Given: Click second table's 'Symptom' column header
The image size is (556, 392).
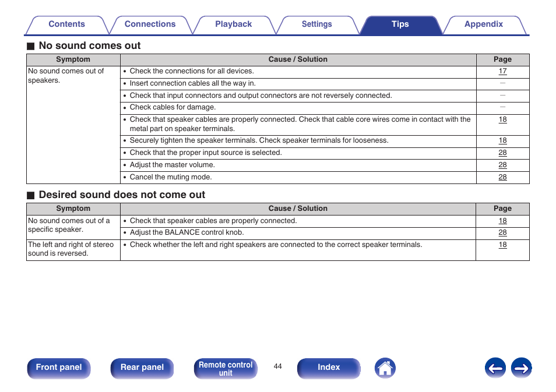Looking at the screenshot, I should (x=73, y=209).
